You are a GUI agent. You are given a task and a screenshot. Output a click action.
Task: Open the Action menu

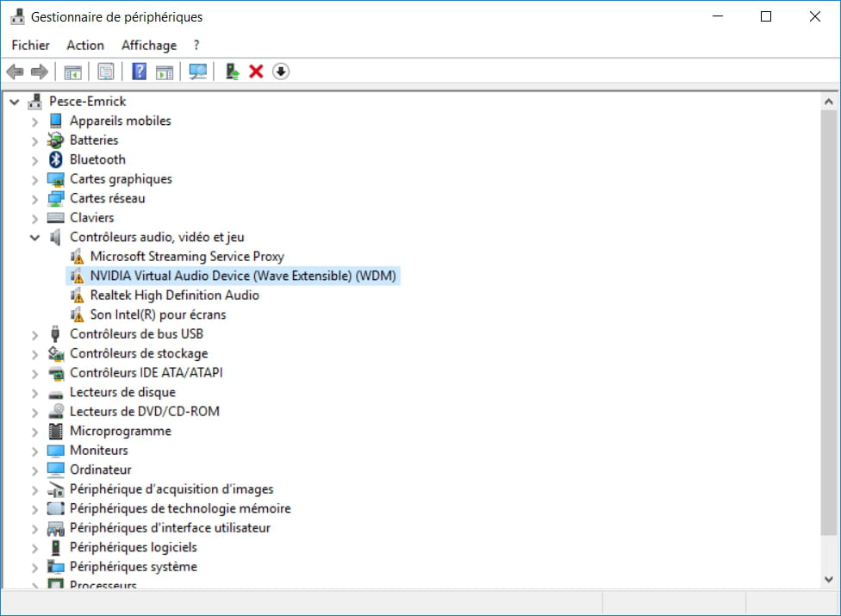point(85,45)
